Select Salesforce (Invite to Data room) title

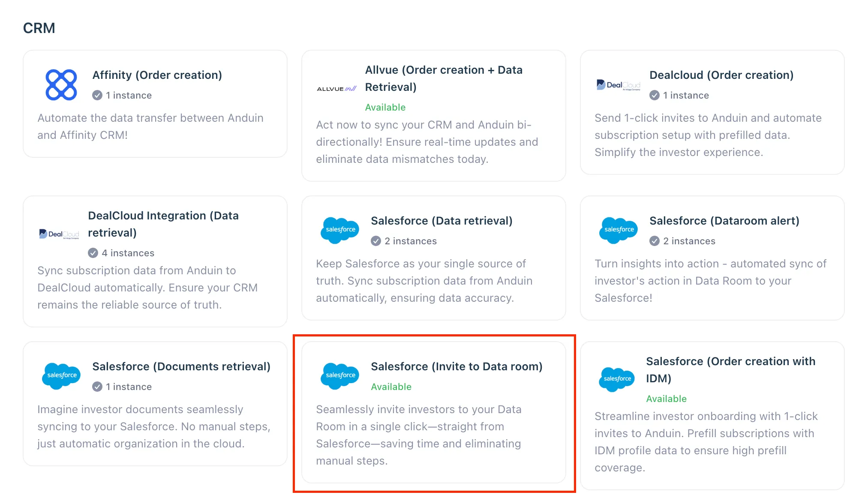(457, 366)
